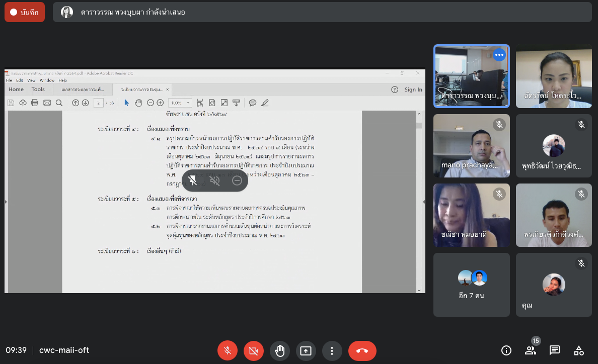
Task: Remove presentation with the minus circle icon
Action: 237,180
